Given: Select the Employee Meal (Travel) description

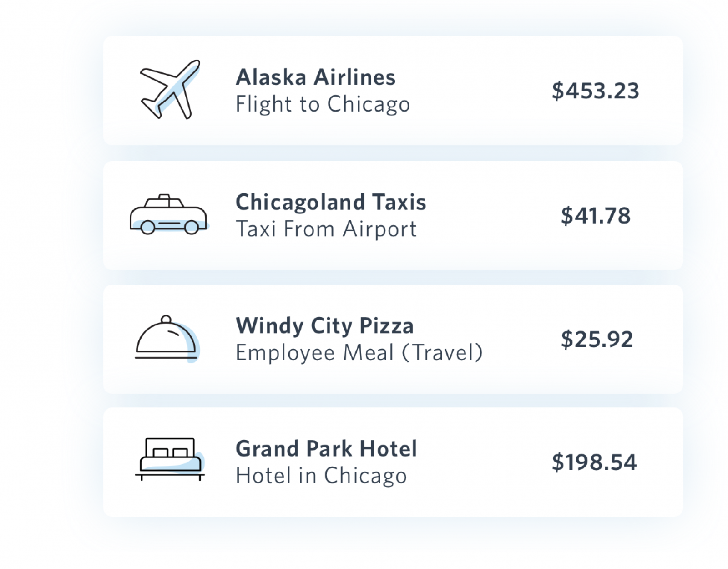Looking at the screenshot, I should [x=359, y=353].
